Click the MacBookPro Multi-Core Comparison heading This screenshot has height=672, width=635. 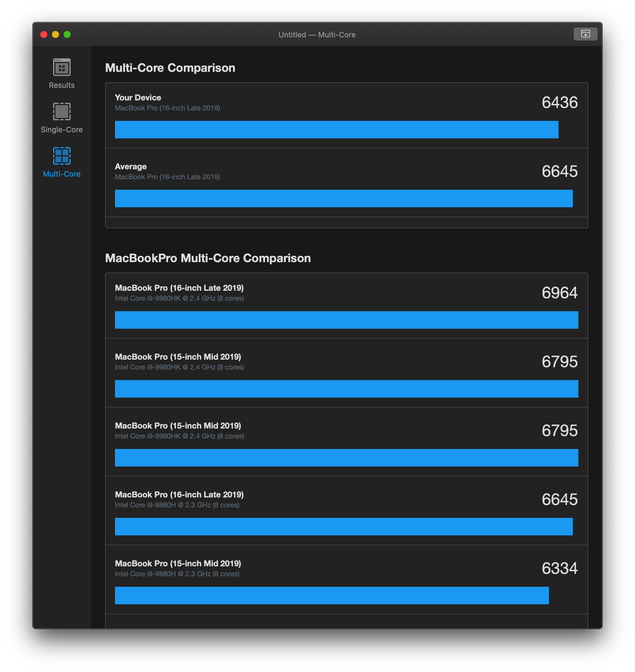208,258
